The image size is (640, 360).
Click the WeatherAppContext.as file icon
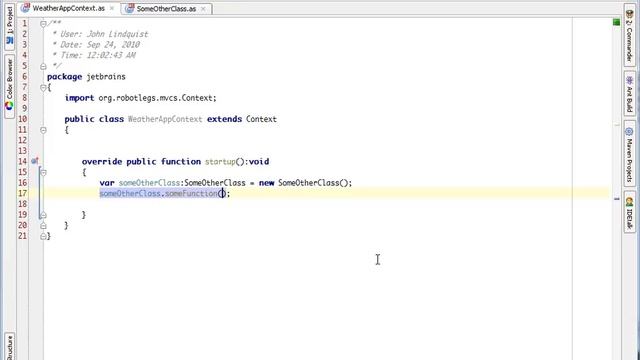point(25,8)
